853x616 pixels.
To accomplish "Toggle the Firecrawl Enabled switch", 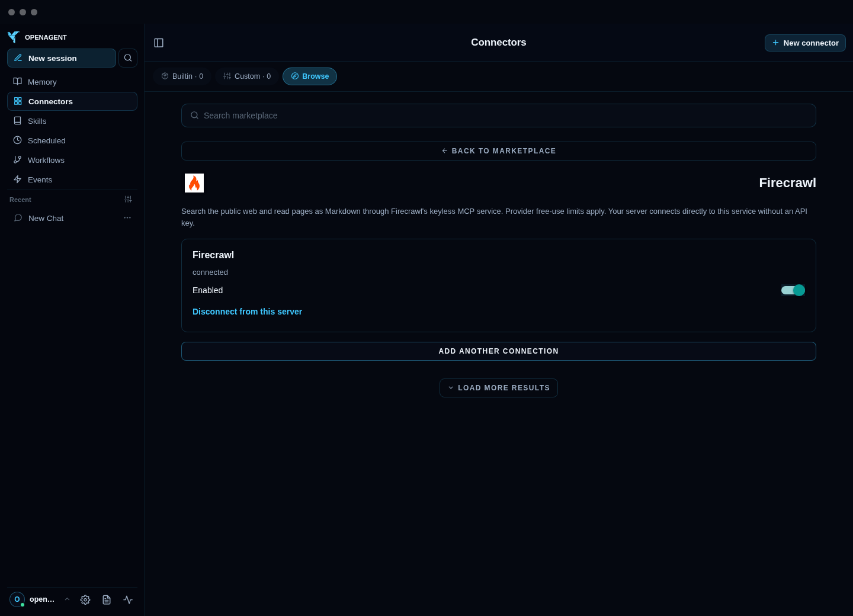I will (x=793, y=290).
